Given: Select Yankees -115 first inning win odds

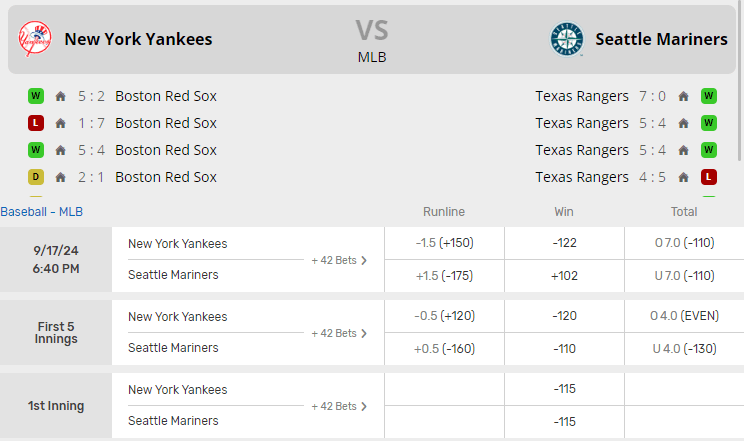Looking at the screenshot, I should 564,389.
